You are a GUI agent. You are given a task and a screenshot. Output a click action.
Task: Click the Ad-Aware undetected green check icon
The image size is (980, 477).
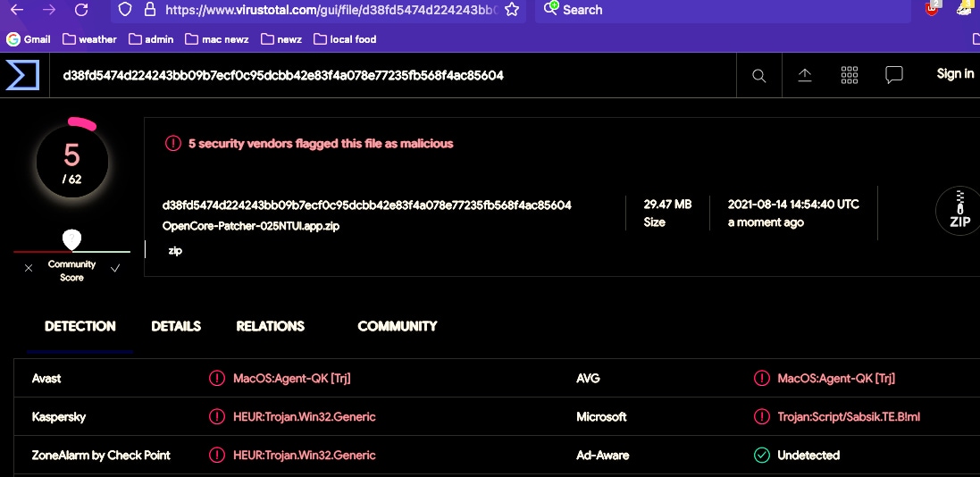pos(761,456)
